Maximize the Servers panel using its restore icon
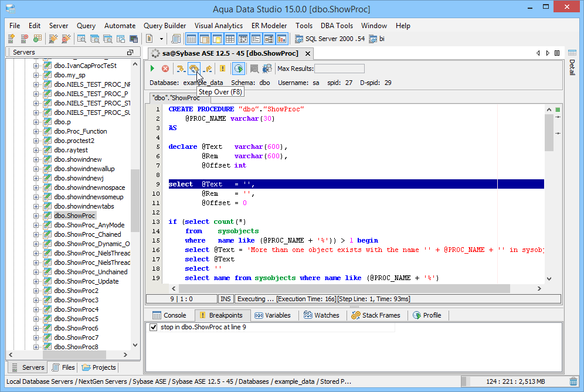The image size is (584, 392). point(130,53)
